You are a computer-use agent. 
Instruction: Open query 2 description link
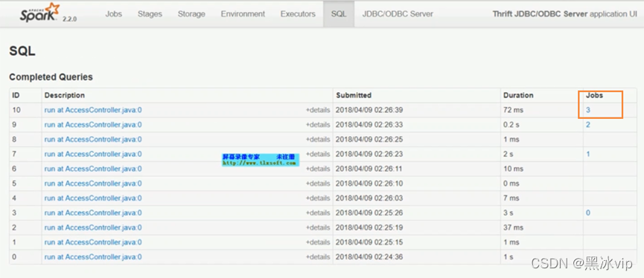click(93, 227)
